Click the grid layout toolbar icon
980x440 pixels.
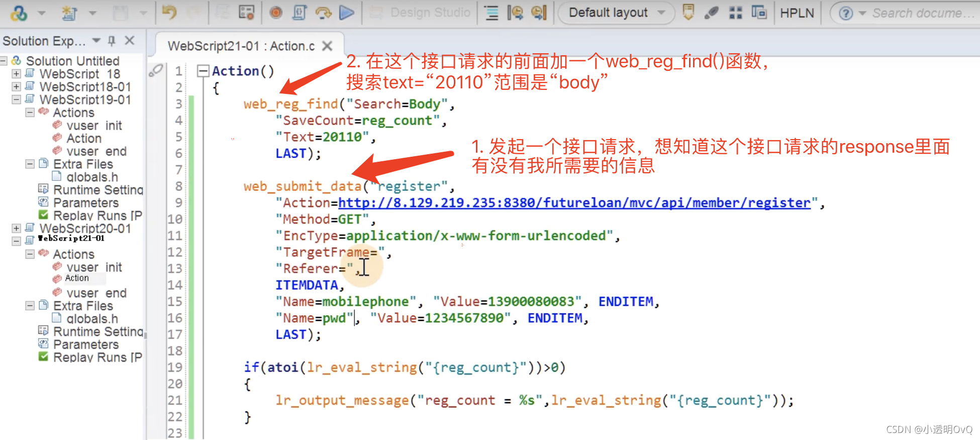click(x=736, y=13)
